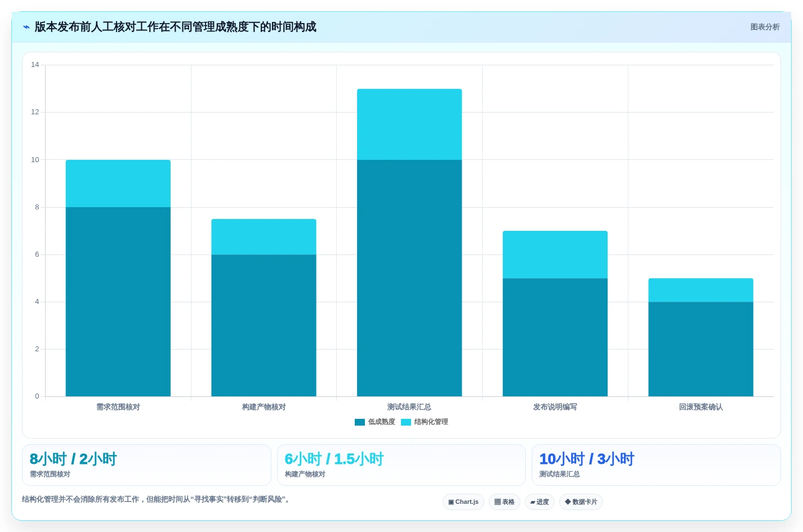
Task: Click the 需求范围核对 caption in first card
Action: [50, 475]
